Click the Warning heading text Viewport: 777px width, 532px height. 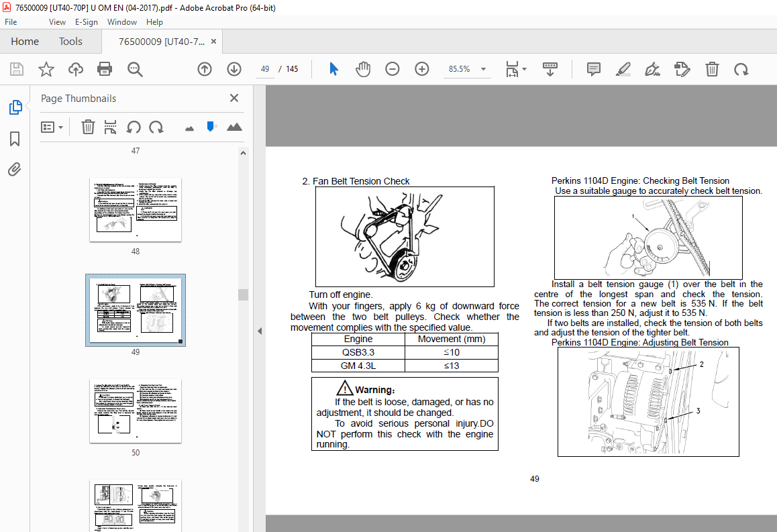(x=374, y=390)
